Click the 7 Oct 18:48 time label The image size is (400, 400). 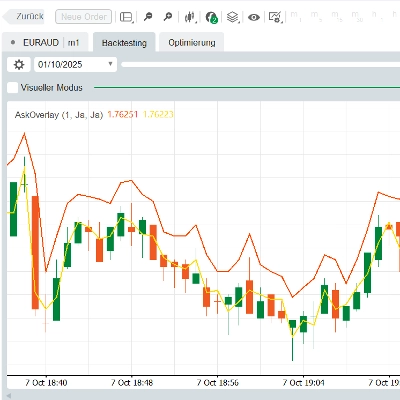[132, 383]
